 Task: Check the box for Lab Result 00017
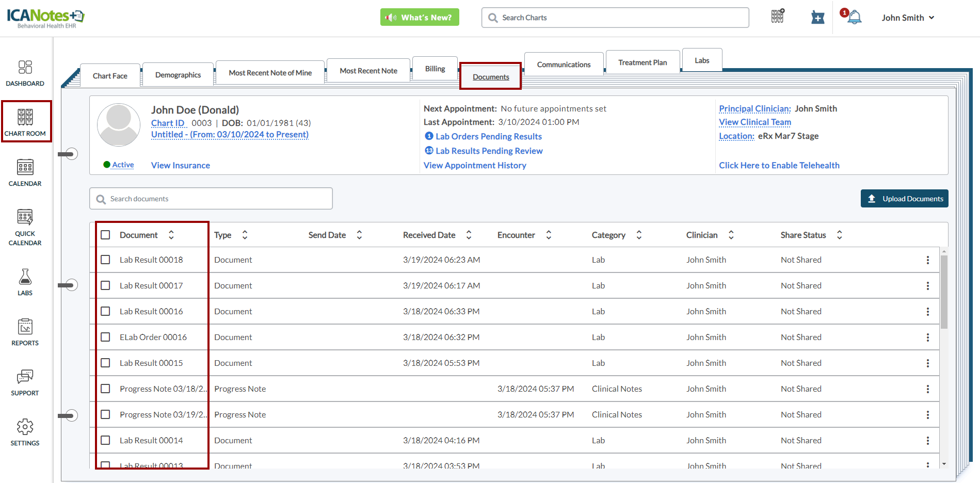tap(105, 285)
